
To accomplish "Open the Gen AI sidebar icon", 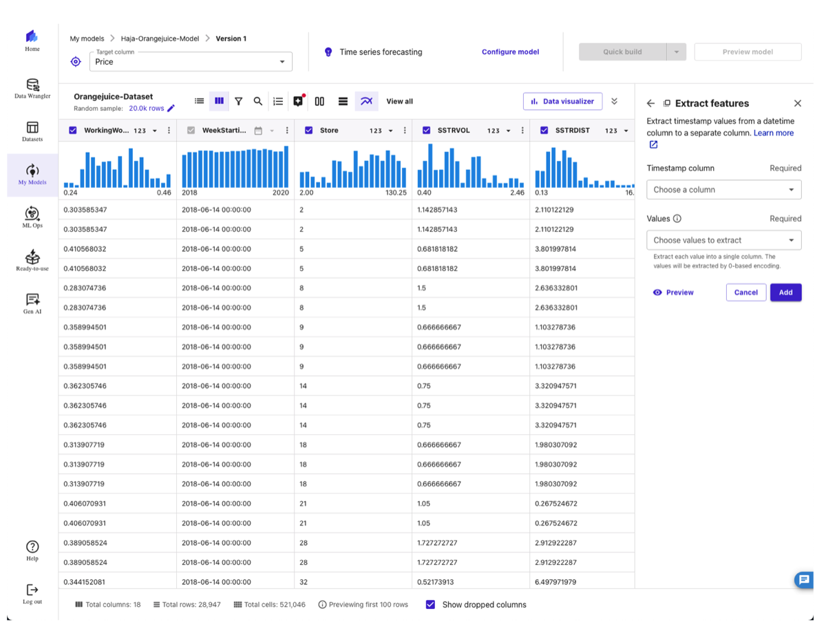I will coord(32,303).
